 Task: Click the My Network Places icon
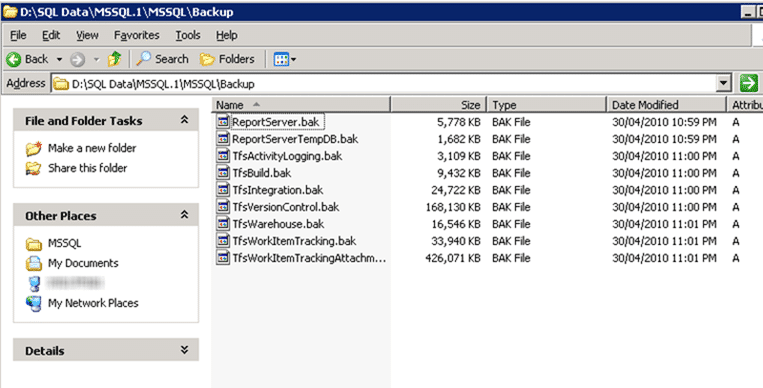(34, 303)
